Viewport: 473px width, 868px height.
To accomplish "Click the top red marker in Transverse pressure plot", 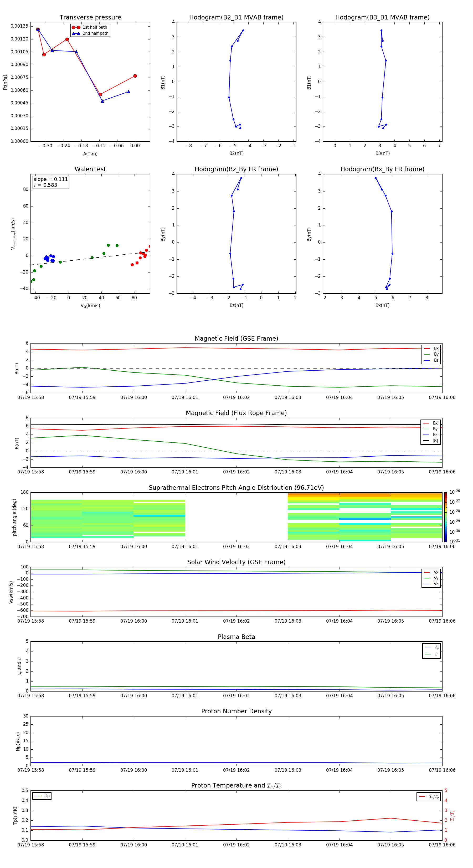I will (x=38, y=30).
